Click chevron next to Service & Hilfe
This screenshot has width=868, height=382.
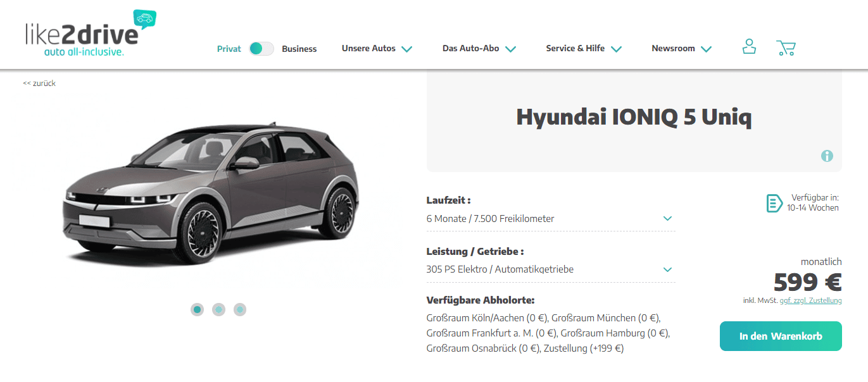[x=617, y=49]
